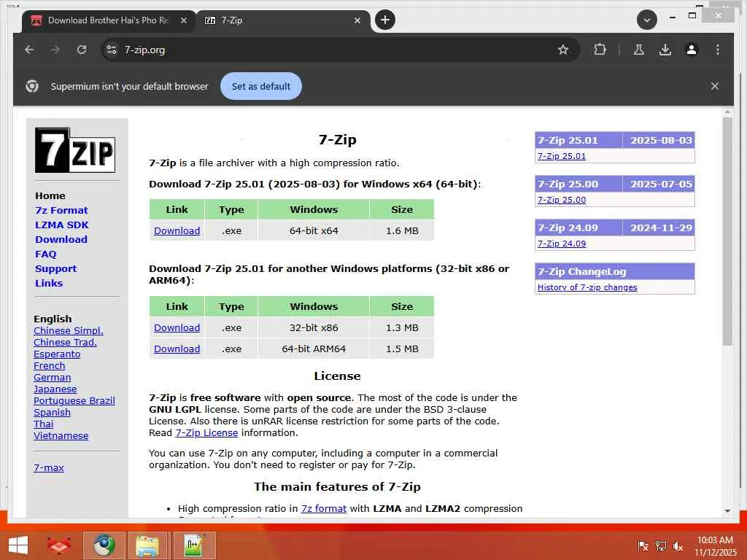Screen dimensions: 747x560
Task: Open the browser three-dot menu
Action: point(718,50)
